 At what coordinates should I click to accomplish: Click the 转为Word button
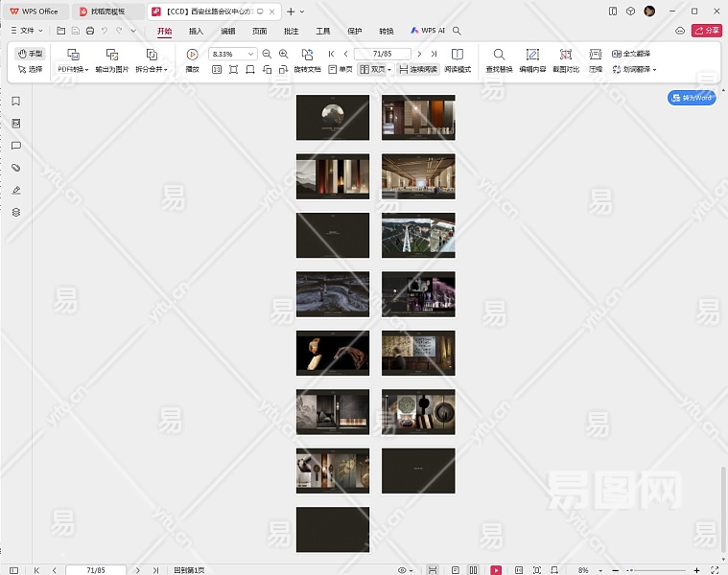coord(692,98)
